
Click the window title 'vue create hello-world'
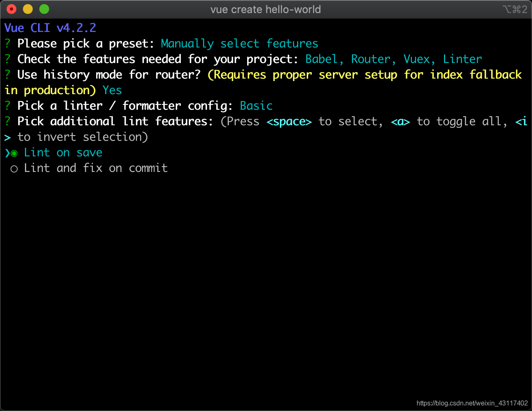(x=266, y=9)
